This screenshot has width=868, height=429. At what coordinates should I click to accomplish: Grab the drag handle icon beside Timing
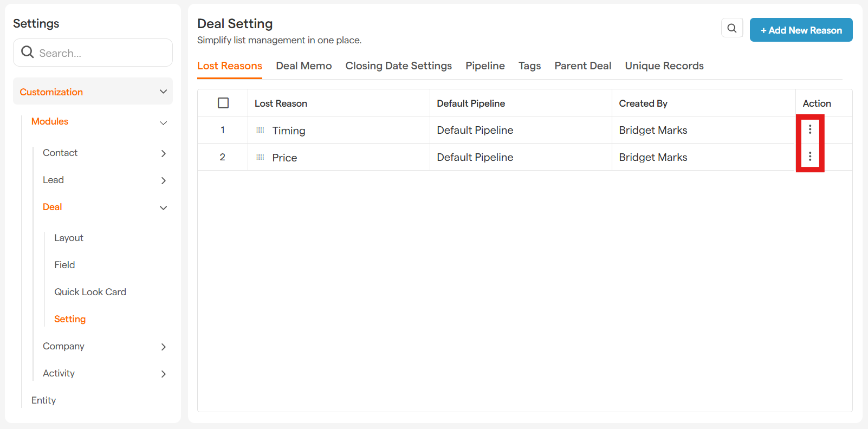(x=260, y=130)
